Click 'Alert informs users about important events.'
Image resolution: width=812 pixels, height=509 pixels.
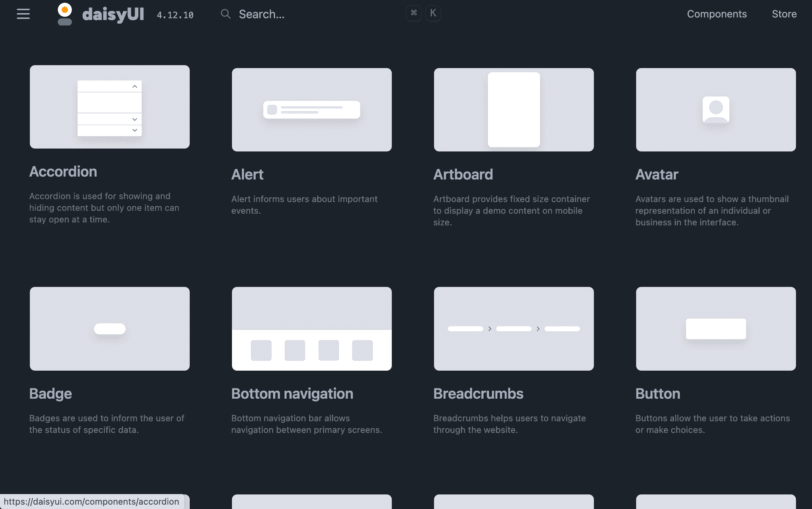tap(304, 205)
